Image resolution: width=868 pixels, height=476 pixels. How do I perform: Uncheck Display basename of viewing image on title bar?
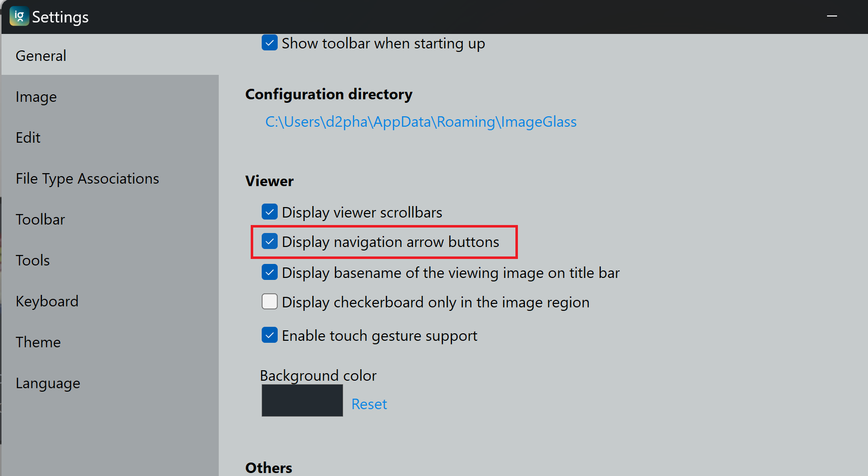pos(269,272)
